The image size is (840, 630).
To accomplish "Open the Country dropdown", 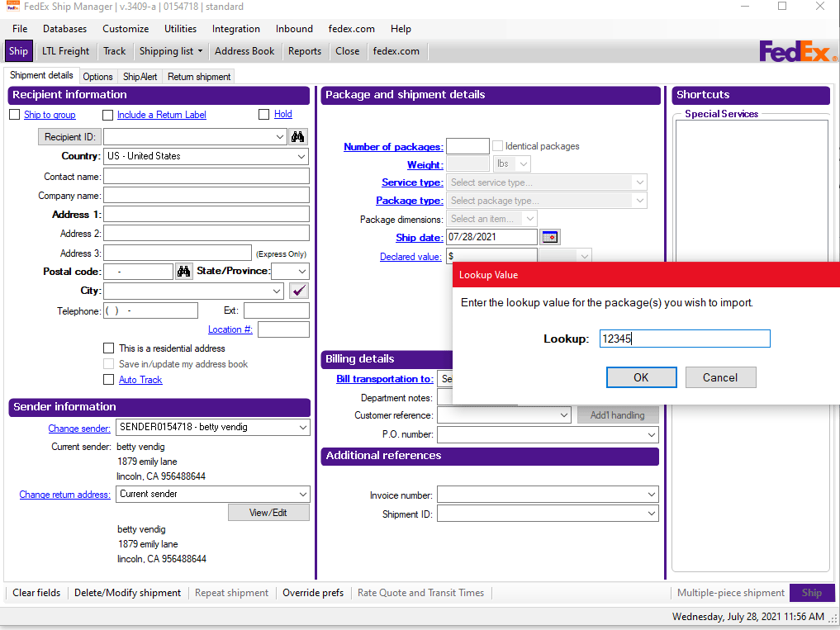I will click(301, 156).
